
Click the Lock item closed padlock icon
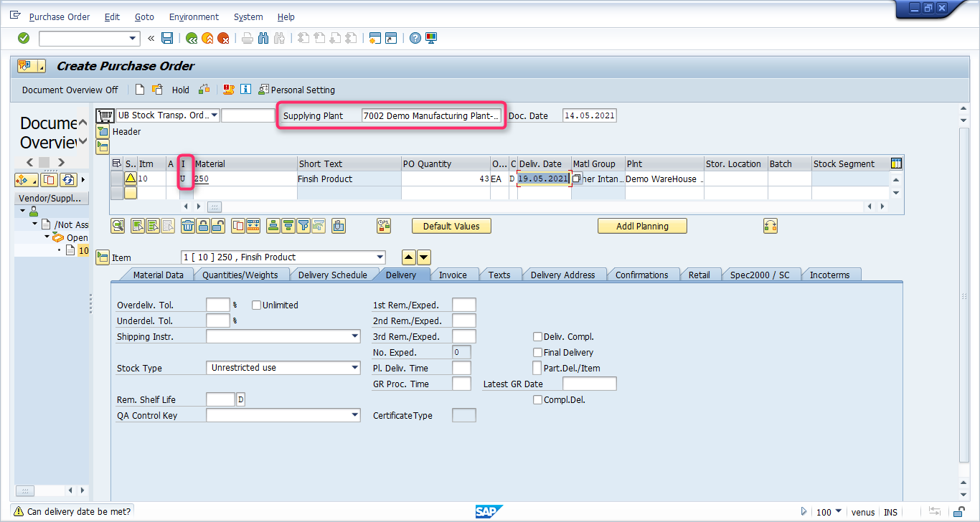(202, 226)
